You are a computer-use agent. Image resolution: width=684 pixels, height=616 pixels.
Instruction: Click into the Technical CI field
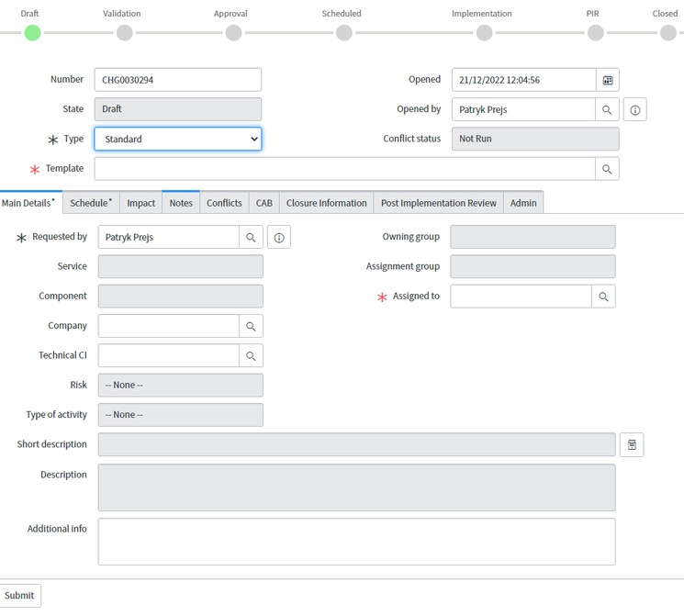(x=169, y=356)
